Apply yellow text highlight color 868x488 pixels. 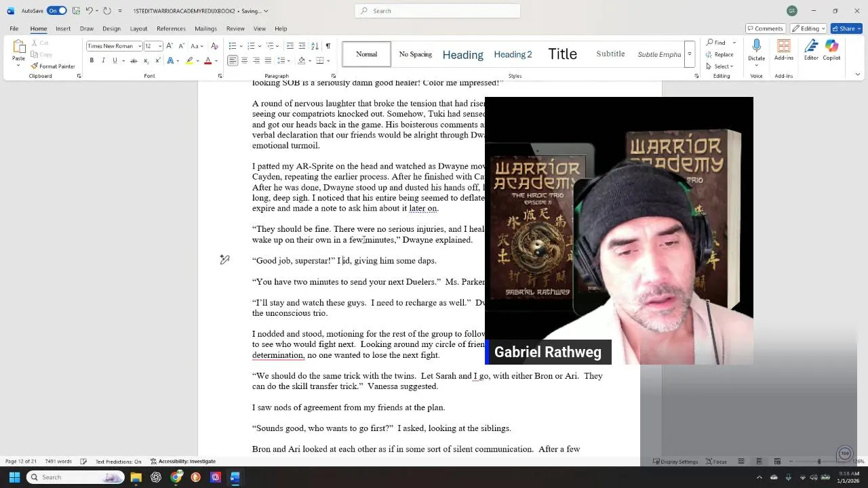tap(190, 61)
